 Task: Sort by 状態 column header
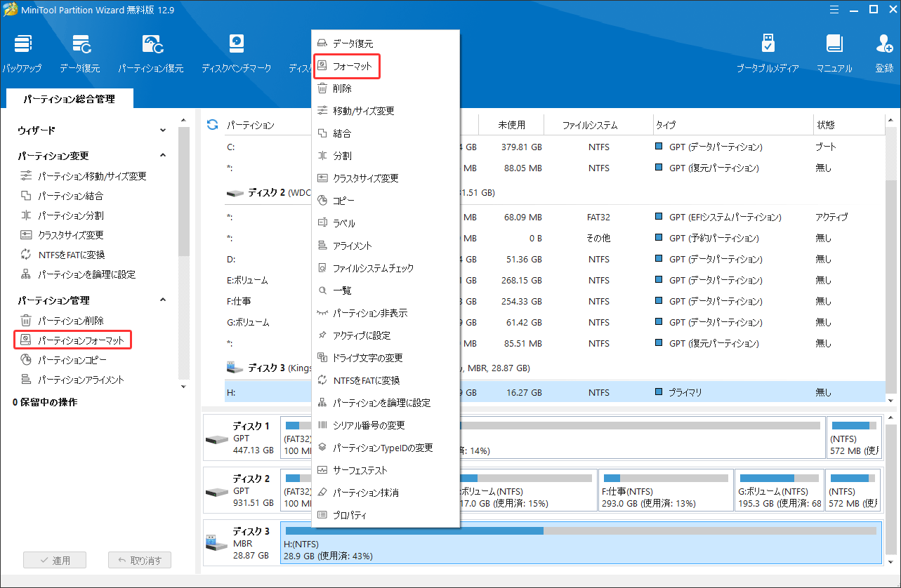point(826,125)
